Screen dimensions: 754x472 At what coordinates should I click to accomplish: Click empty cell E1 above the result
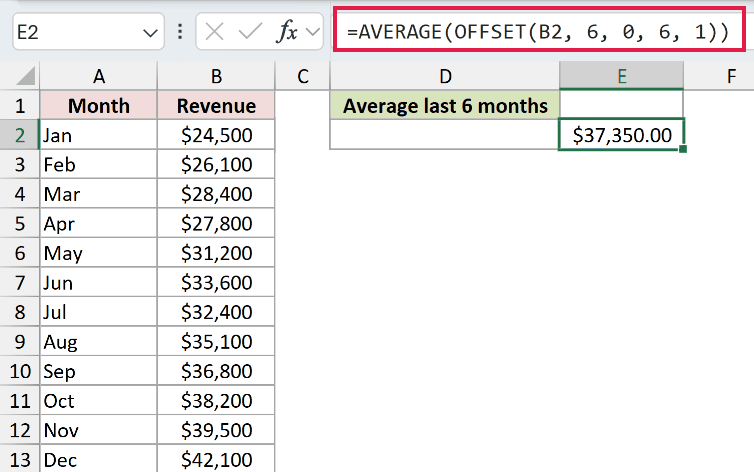pyautogui.click(x=621, y=104)
